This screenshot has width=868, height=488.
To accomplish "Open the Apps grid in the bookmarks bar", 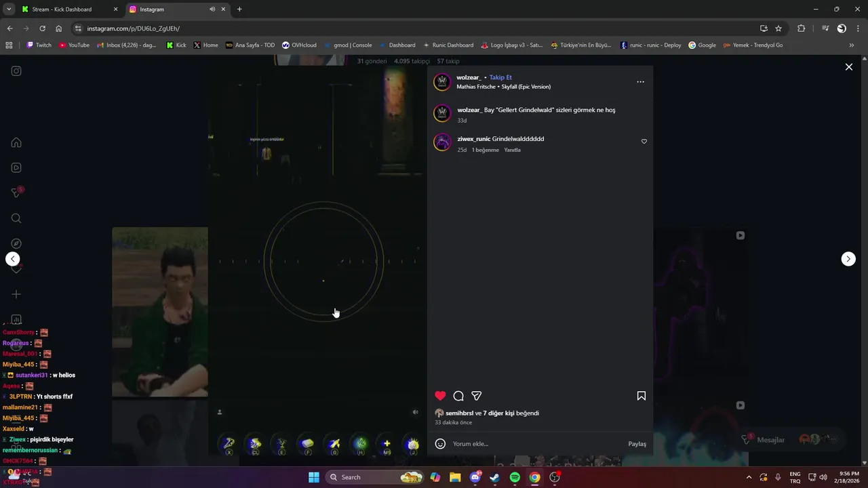I will 9,45.
